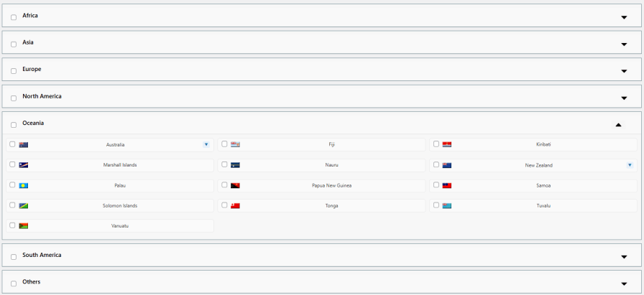Check the Others group checkbox
This screenshot has height=295, width=644.
(14, 284)
